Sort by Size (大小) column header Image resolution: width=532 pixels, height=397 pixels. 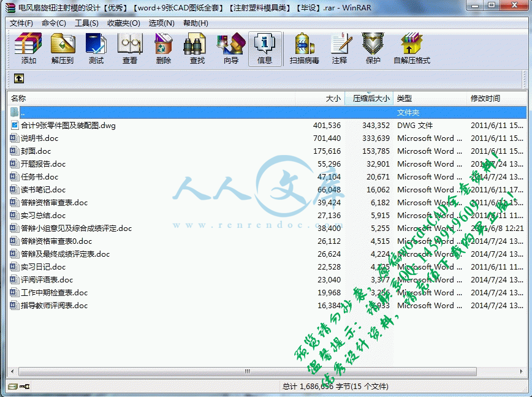pyautogui.click(x=320, y=98)
